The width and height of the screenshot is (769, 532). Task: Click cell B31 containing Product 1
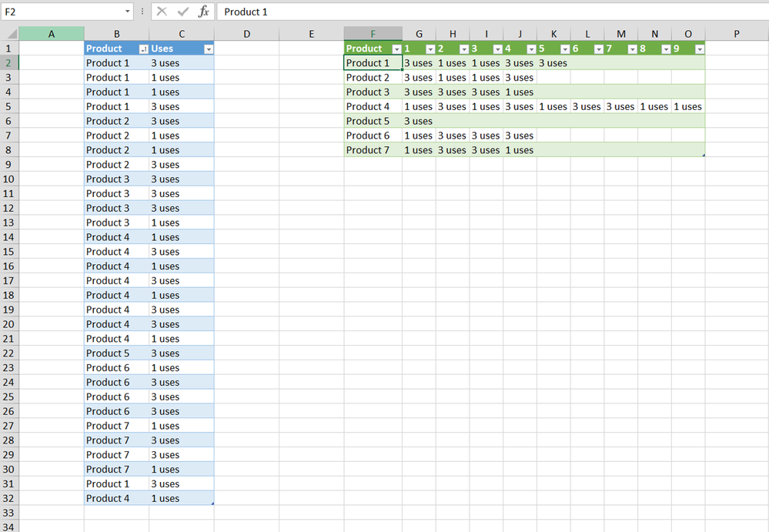coord(117,484)
